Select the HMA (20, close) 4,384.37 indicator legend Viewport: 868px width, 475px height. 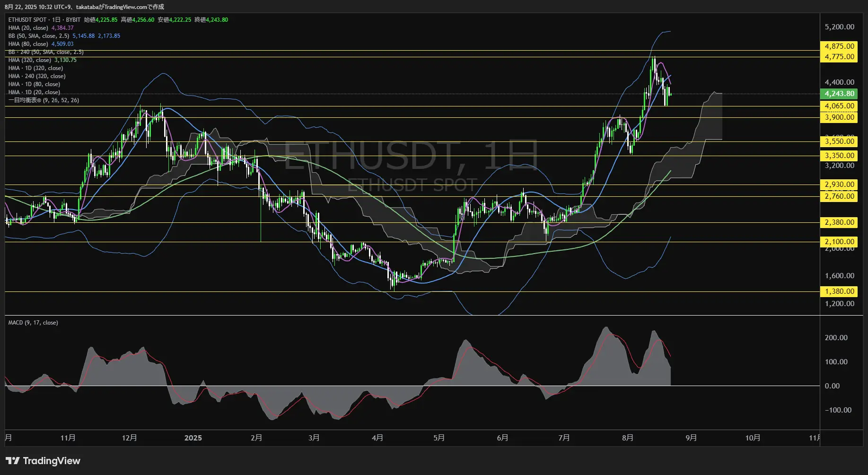point(41,28)
